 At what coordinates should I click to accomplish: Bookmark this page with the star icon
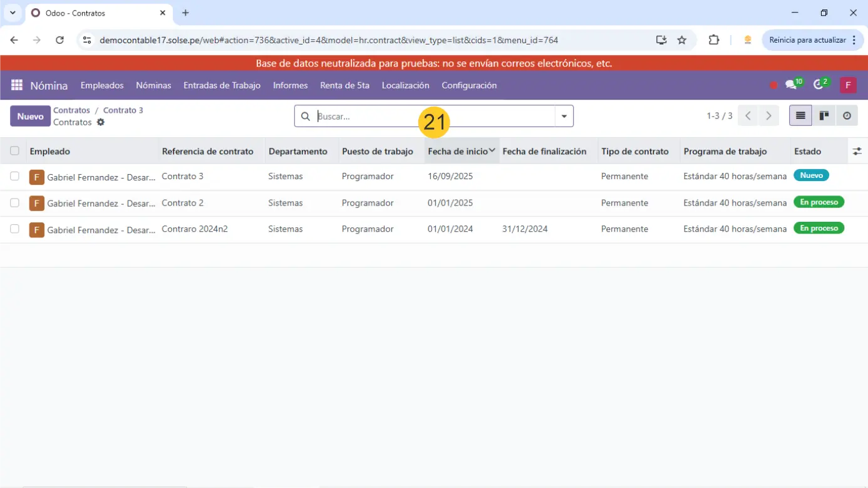pyautogui.click(x=682, y=40)
